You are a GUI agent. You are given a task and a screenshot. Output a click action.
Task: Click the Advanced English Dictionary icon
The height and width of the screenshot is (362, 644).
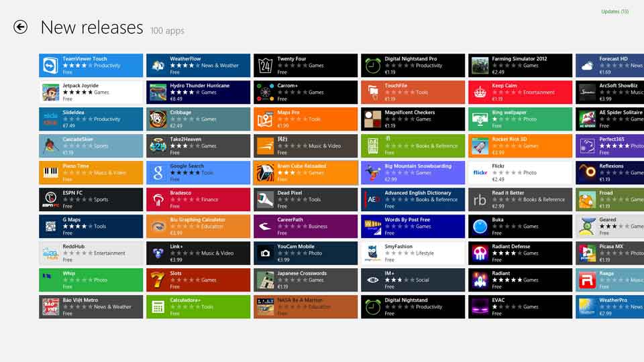[373, 200]
